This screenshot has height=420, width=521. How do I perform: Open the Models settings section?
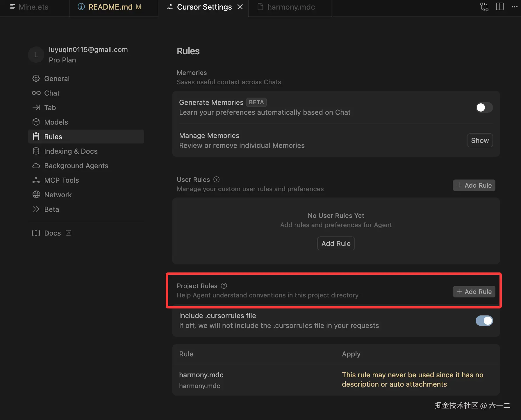[56, 122]
